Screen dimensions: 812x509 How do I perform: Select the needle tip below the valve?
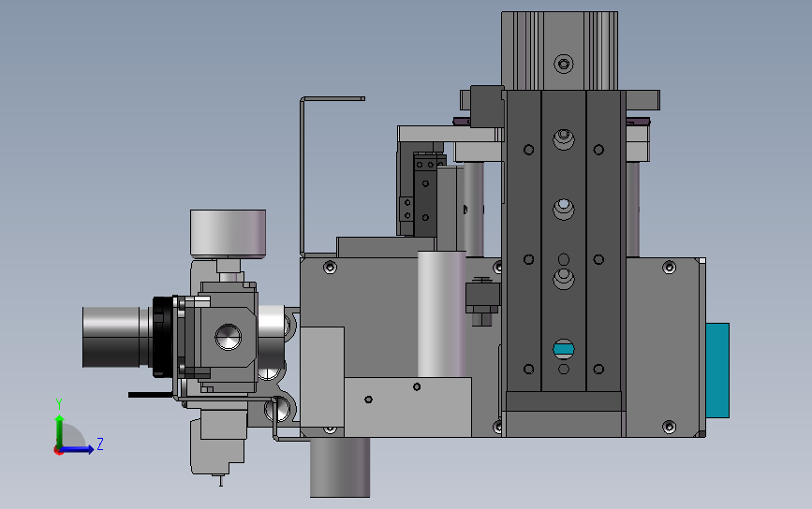coord(221,481)
